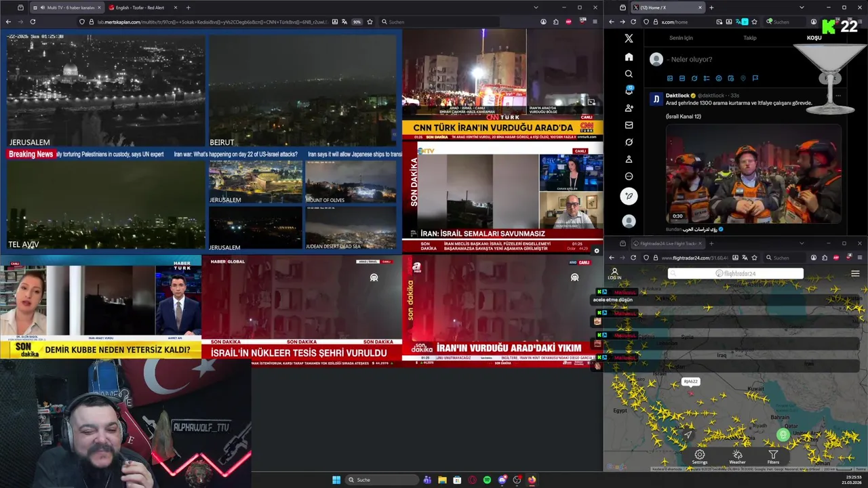The width and height of the screenshot is (868, 488).
Task: Click CNN Türk Arad broadcast tile
Action: coord(502,84)
